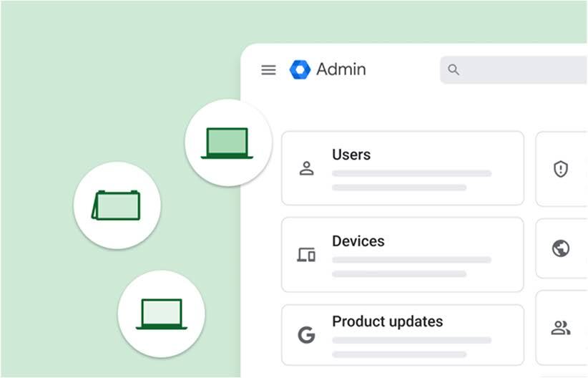The height and width of the screenshot is (378, 588).
Task: Click the topmost laptop circle badge
Action: 227,142
